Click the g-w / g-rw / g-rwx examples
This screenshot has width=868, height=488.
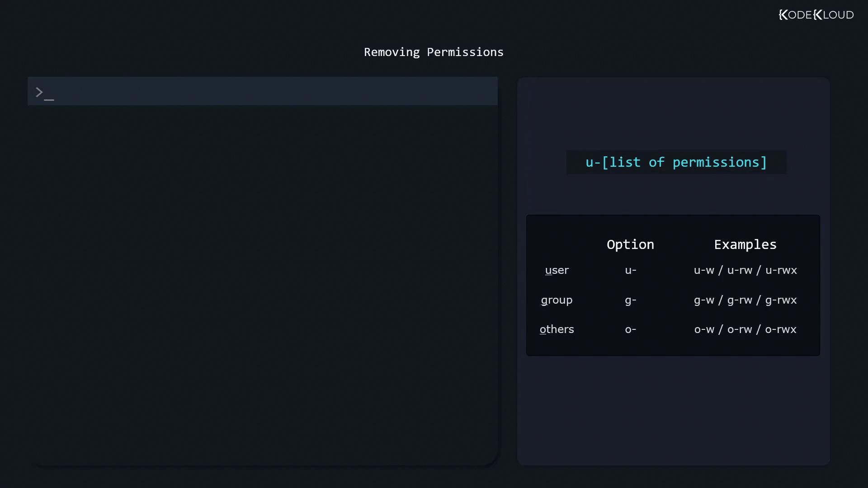(x=745, y=300)
